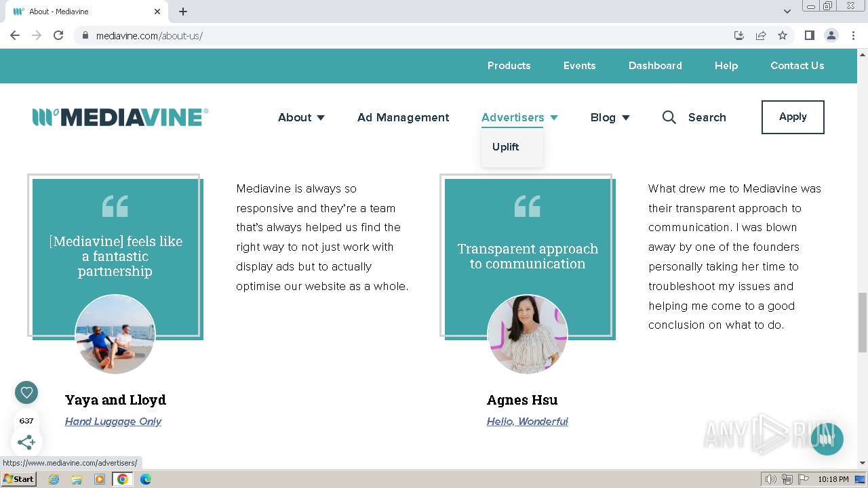Screen dimensions: 868x488
Task: Click the Mediavine logo
Action: [x=120, y=117]
